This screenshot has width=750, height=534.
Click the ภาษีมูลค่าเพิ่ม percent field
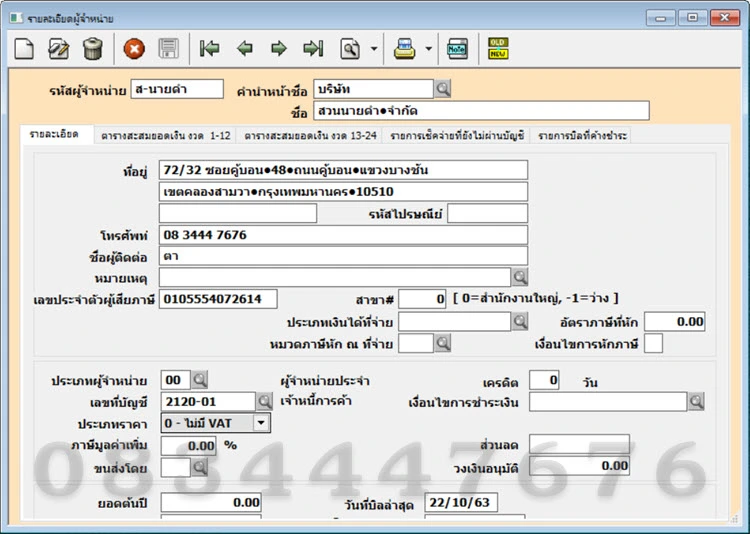(x=188, y=445)
